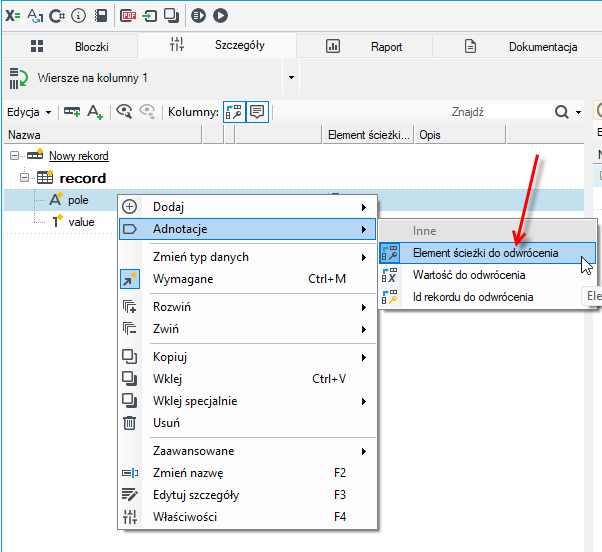This screenshot has height=552, width=602.
Task: Open the Zwiń submenu
Action: point(247,329)
